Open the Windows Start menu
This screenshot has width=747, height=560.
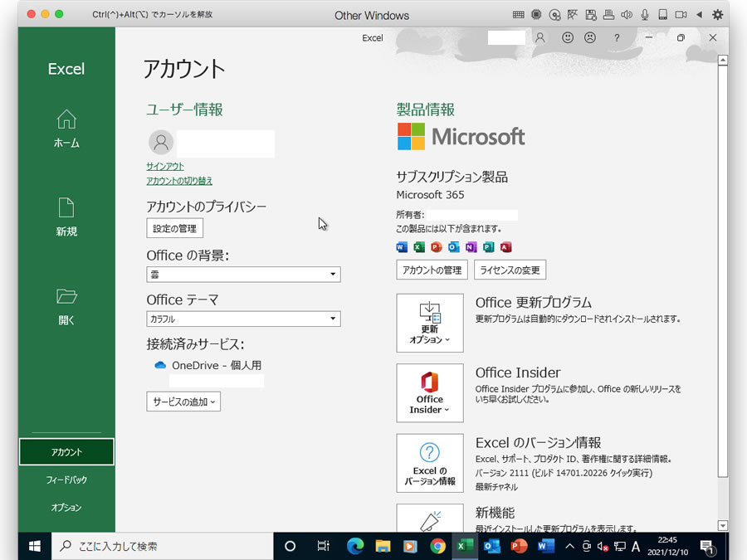[x=34, y=546]
